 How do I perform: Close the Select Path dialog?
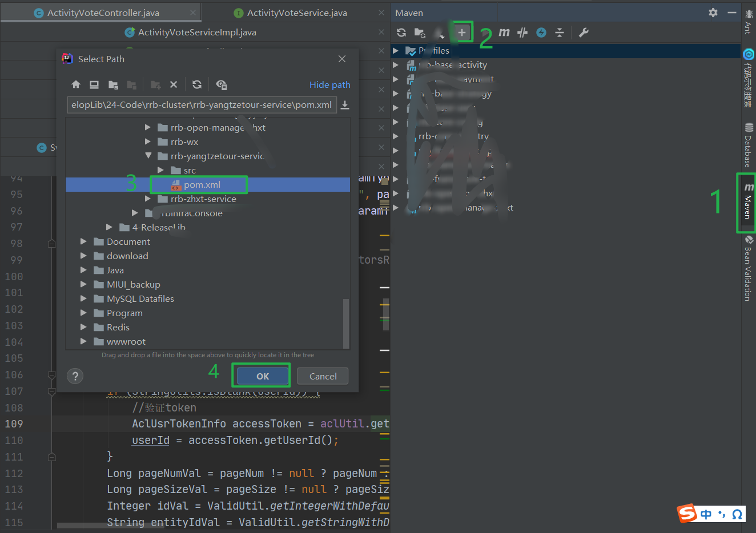(x=342, y=59)
